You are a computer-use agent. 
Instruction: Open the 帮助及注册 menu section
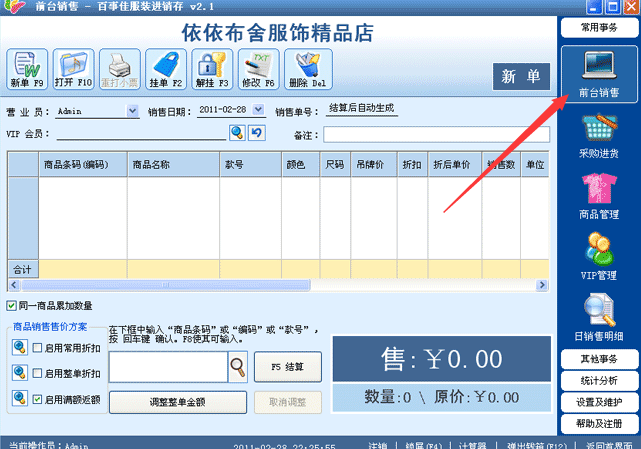(x=599, y=424)
